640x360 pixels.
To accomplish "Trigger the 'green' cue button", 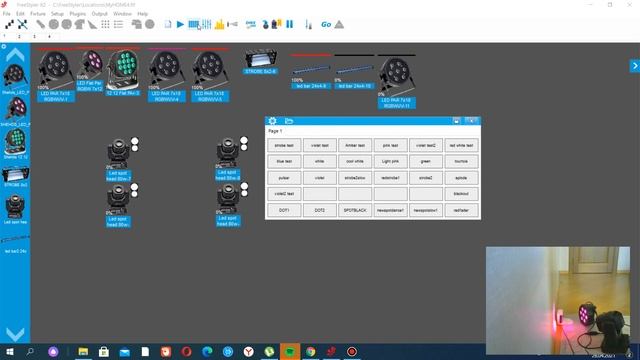I will 426,161.
